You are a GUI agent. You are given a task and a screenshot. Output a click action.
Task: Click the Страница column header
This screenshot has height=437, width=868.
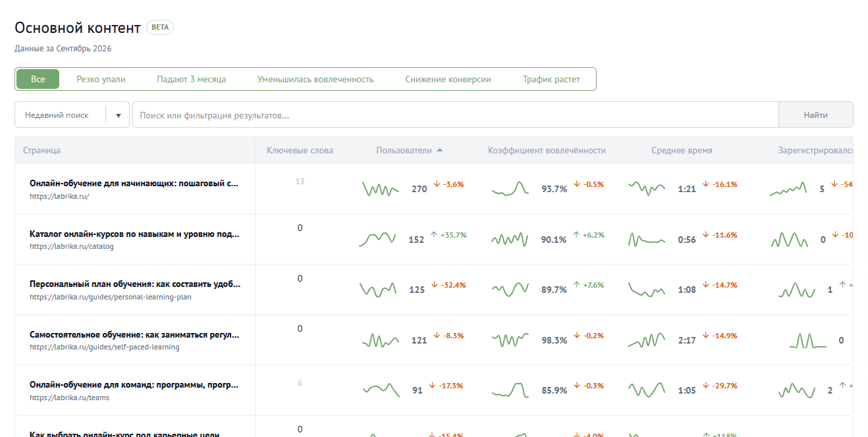click(42, 151)
